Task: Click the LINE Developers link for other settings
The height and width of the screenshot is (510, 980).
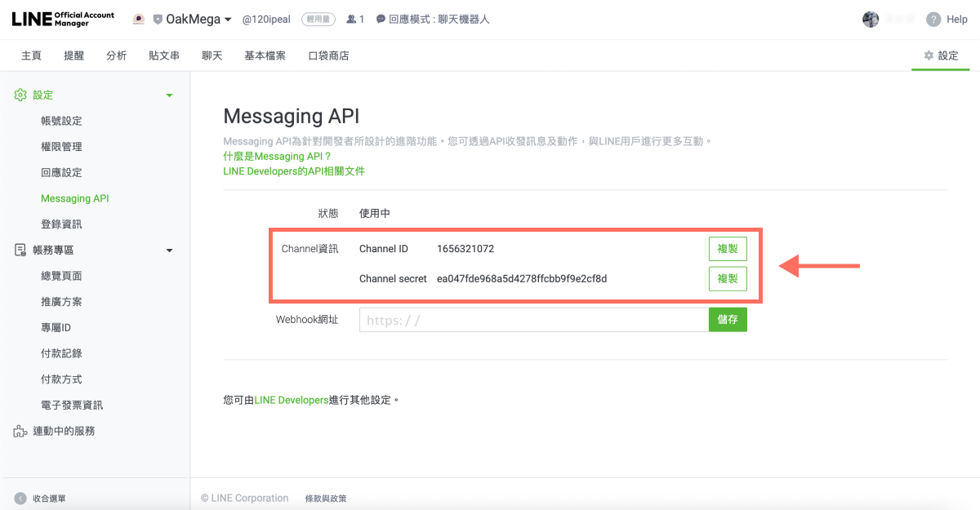Action: [292, 400]
